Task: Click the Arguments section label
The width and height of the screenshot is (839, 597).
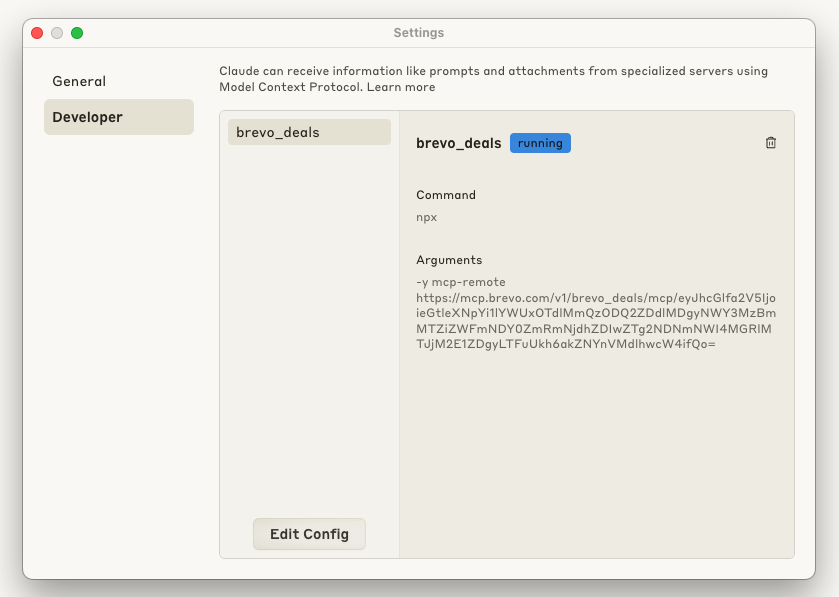Action: [448, 259]
